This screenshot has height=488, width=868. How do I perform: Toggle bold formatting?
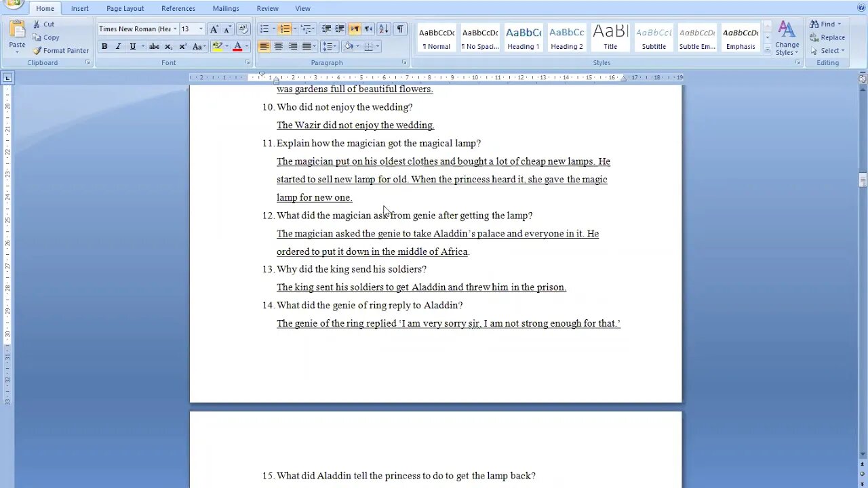(x=104, y=46)
